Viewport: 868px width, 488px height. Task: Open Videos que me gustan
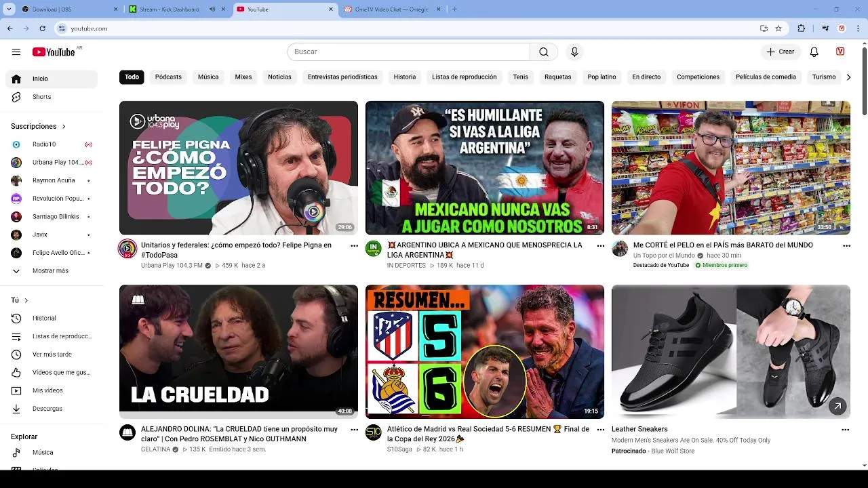tap(52, 373)
